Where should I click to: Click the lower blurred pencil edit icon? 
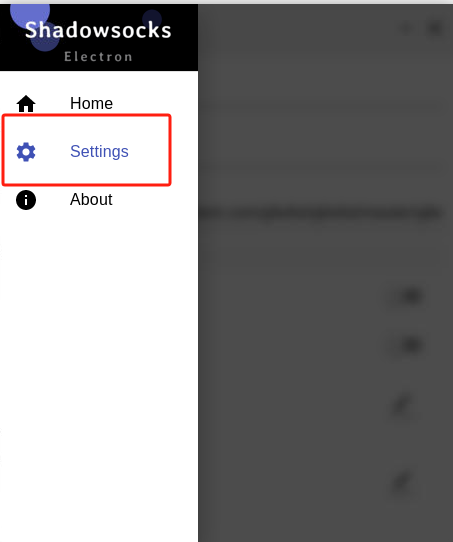(402, 482)
